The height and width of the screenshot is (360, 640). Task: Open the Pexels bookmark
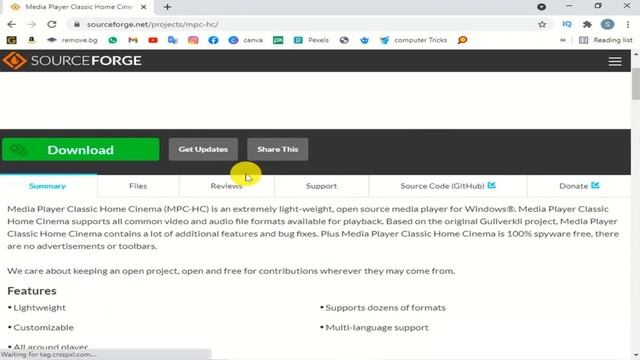(x=311, y=40)
